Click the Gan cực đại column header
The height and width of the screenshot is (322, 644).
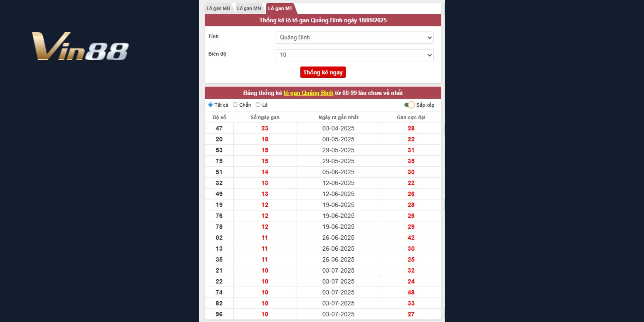[x=411, y=117]
